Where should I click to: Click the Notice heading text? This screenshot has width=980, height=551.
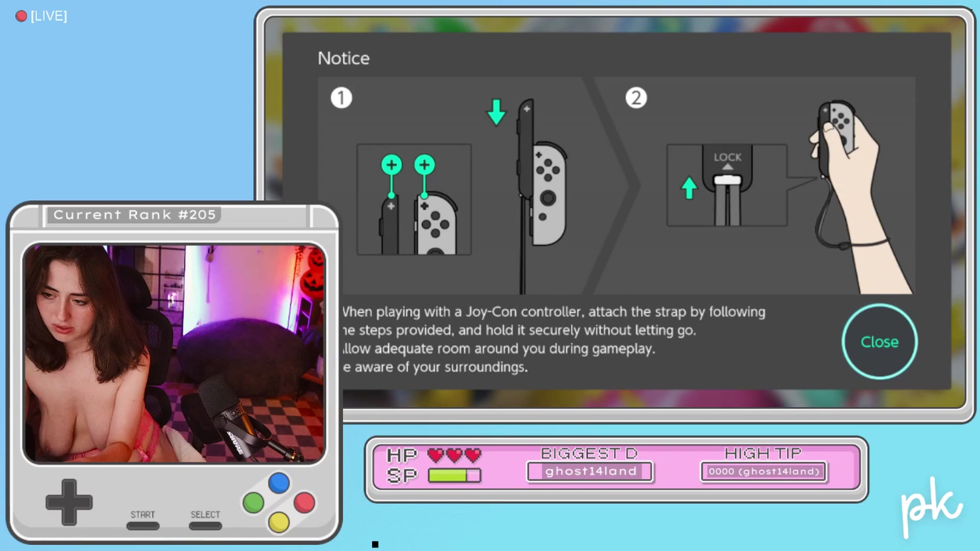344,58
